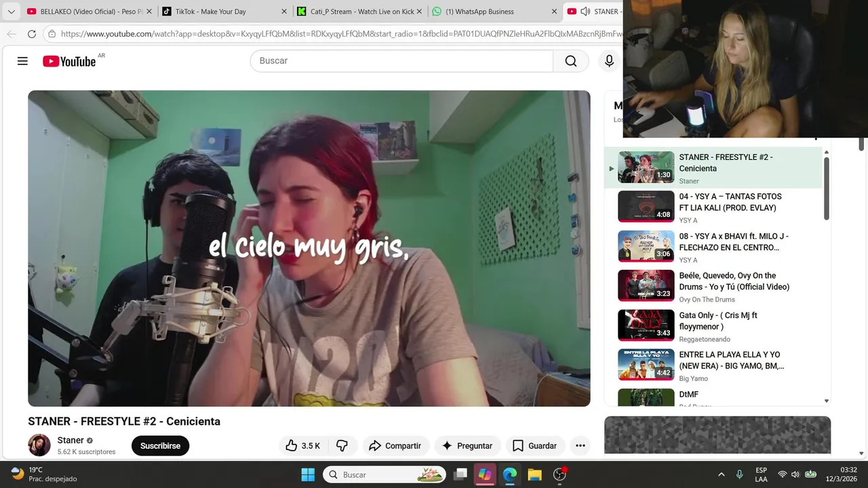Share the video with Compartir

[395, 445]
